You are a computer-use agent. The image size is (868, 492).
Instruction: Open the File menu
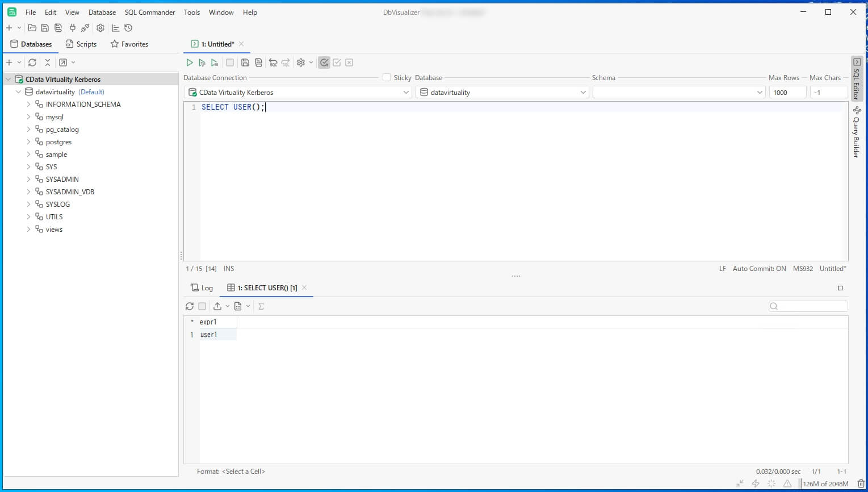pos(31,12)
